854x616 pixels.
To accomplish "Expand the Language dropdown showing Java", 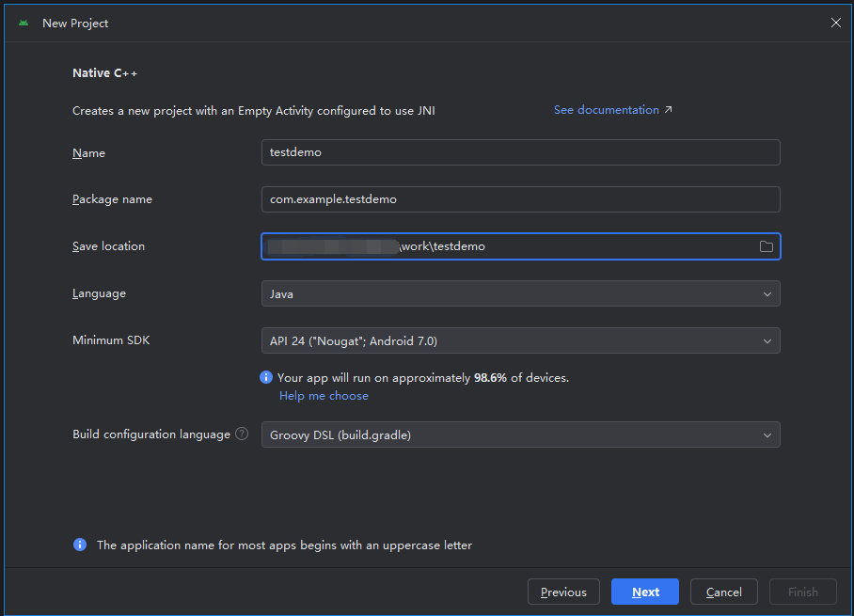I will pos(520,293).
